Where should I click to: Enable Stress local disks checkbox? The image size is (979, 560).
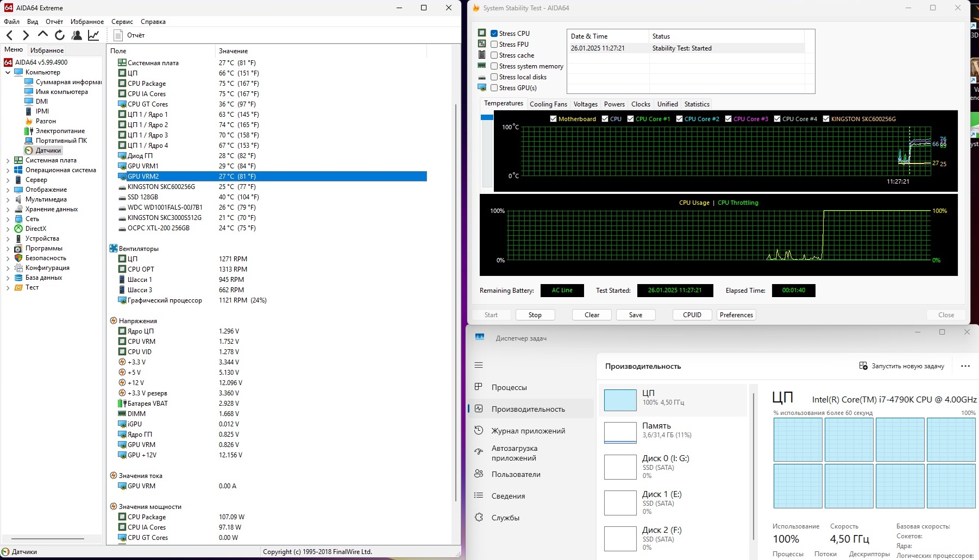494,77
